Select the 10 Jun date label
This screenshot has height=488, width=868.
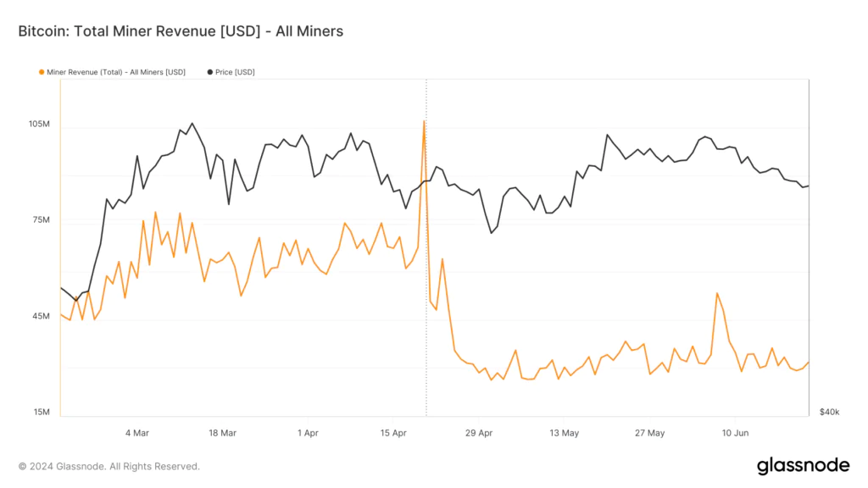point(735,433)
